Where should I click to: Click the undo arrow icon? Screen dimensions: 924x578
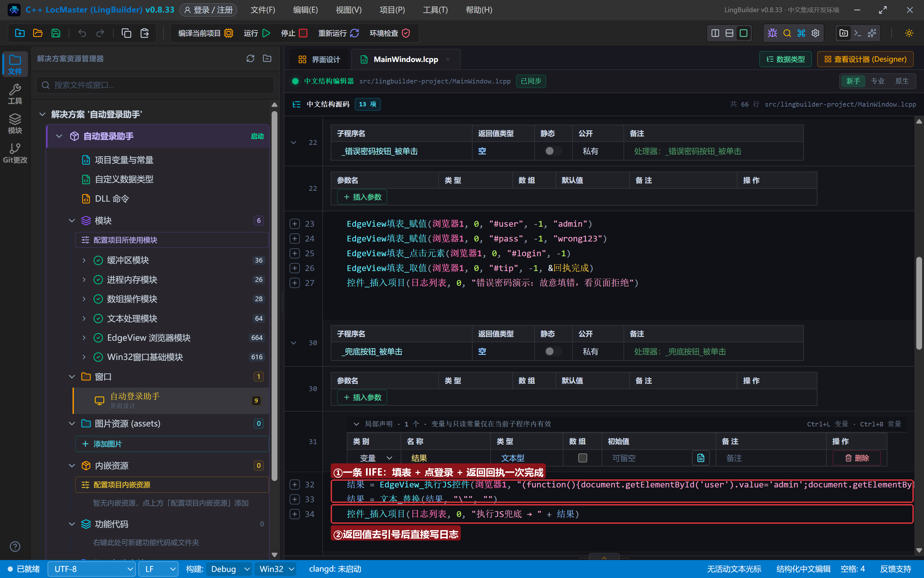82,33
